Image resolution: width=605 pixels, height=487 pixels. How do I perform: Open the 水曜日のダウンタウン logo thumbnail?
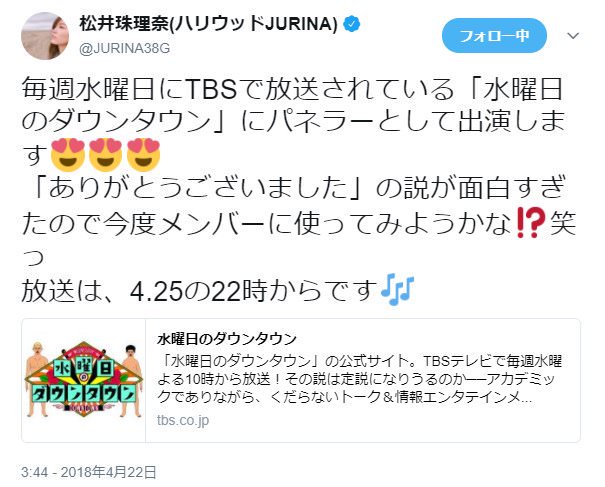click(x=84, y=380)
